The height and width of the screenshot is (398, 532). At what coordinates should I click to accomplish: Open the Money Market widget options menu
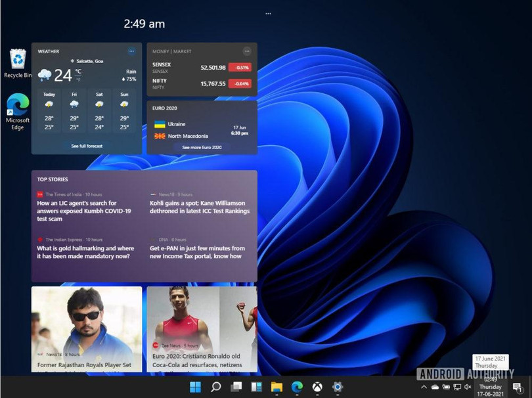click(x=248, y=51)
